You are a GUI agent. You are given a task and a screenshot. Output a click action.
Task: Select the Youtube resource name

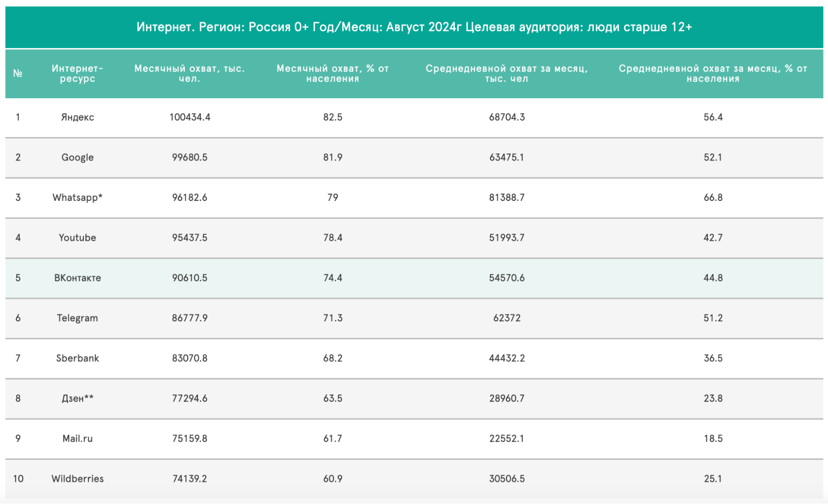coord(77,238)
